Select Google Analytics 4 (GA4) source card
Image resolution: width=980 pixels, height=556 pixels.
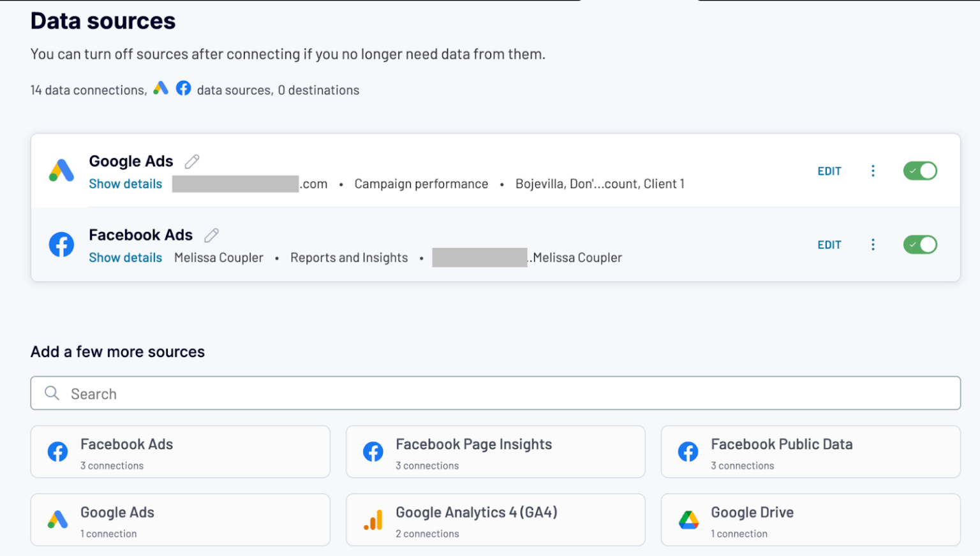[495, 520]
